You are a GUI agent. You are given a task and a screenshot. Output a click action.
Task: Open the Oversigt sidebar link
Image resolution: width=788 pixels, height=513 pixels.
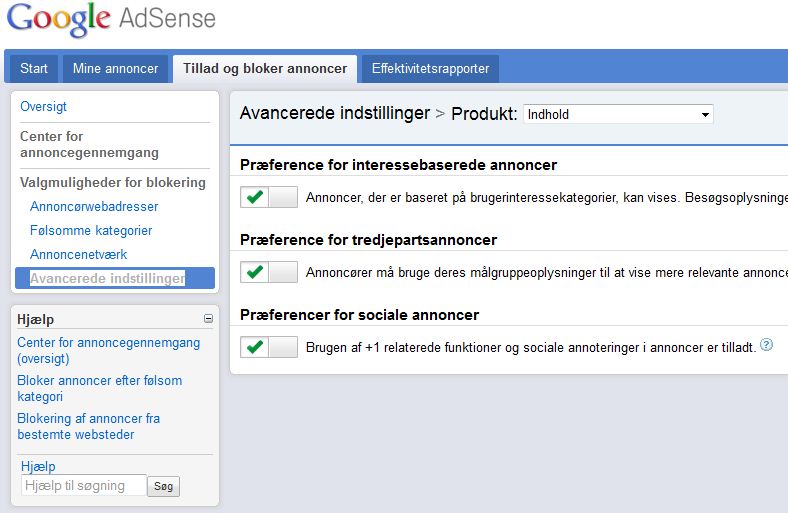click(x=43, y=107)
